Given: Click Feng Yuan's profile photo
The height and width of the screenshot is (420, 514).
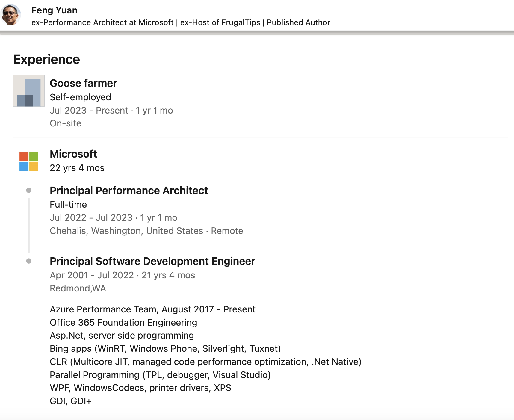Looking at the screenshot, I should click(11, 14).
